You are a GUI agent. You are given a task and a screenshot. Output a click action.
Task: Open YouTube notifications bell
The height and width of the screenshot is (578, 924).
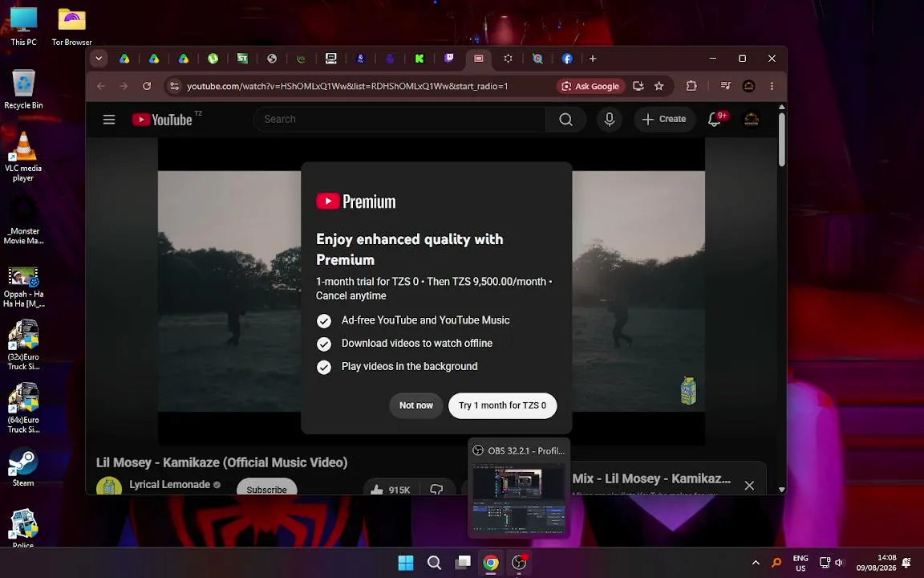pyautogui.click(x=715, y=120)
